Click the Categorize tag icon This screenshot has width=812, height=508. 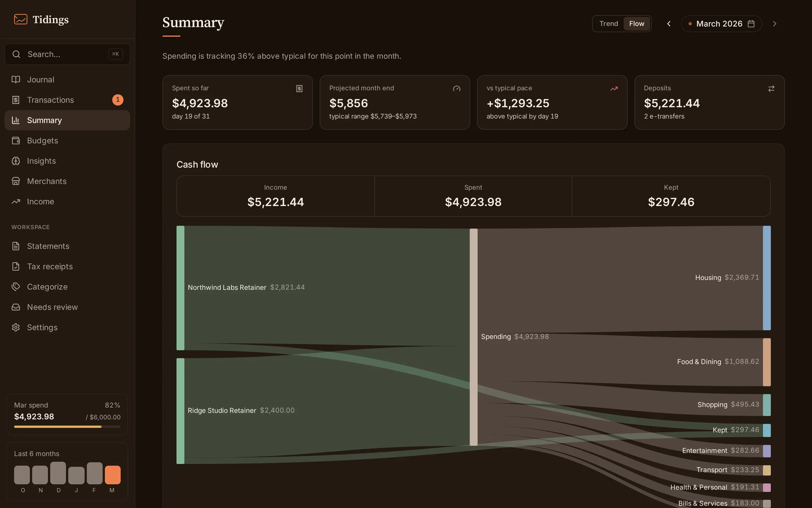coord(16,286)
